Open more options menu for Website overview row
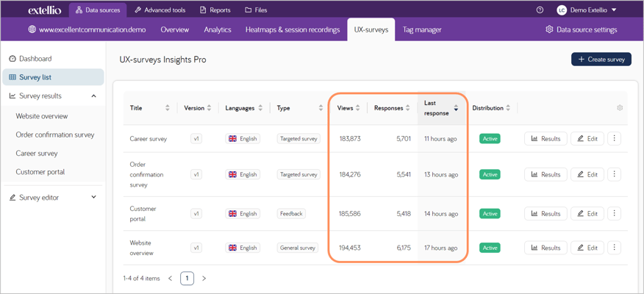 click(614, 248)
